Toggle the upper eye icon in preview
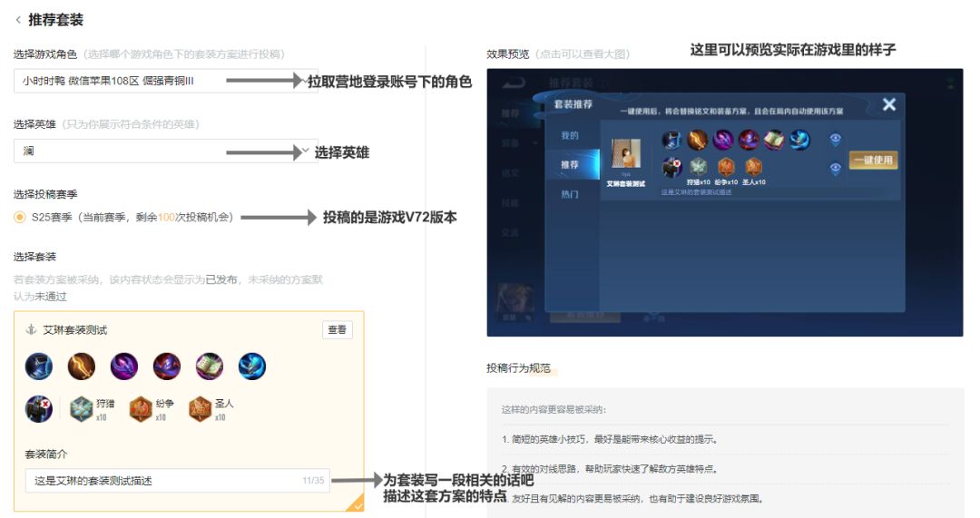The width and height of the screenshot is (980, 518). pos(835,139)
